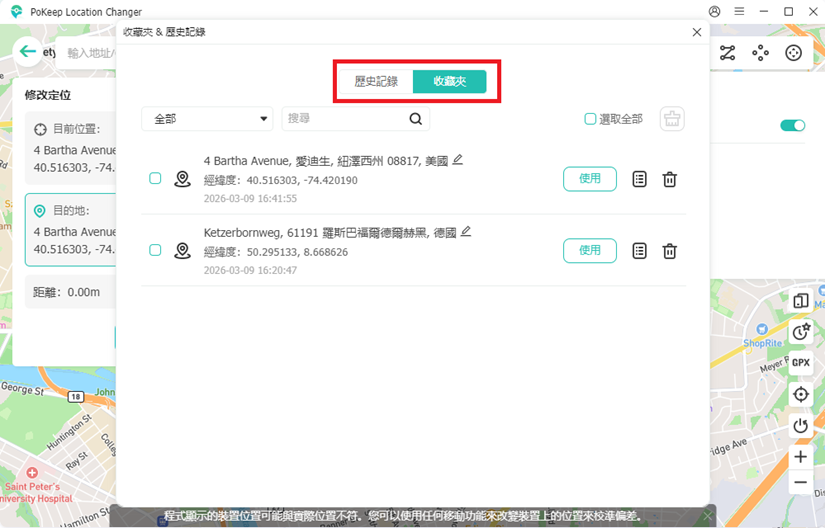Click the 搜尋 search field
825x528 pixels.
coord(345,119)
